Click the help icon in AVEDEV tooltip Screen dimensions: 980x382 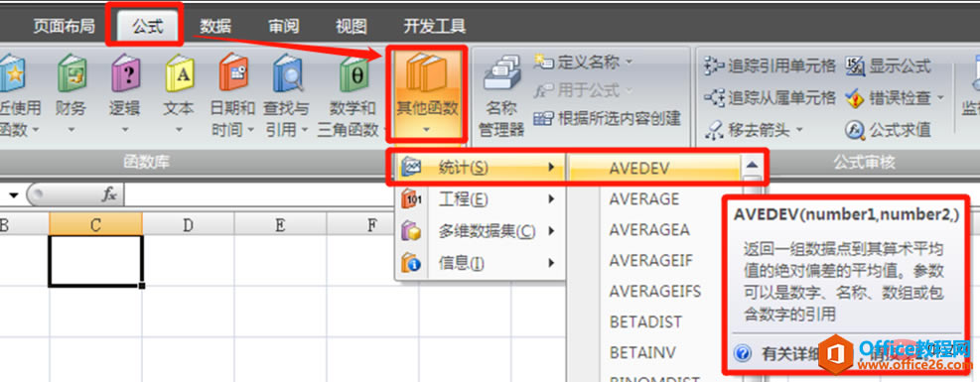click(x=743, y=354)
